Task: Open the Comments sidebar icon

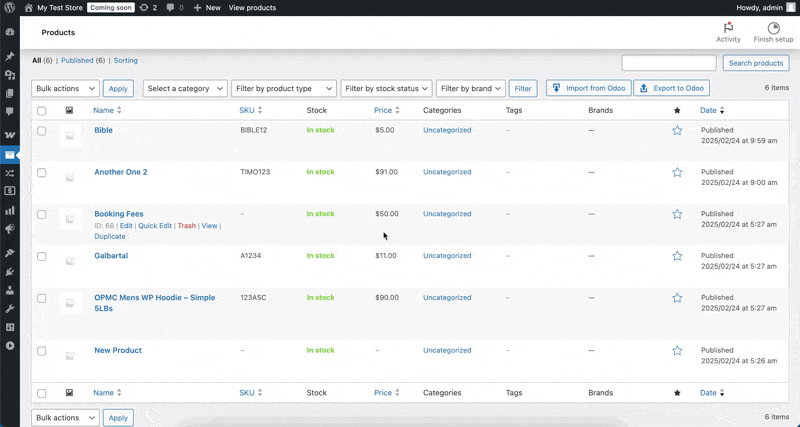Action: pos(10,112)
